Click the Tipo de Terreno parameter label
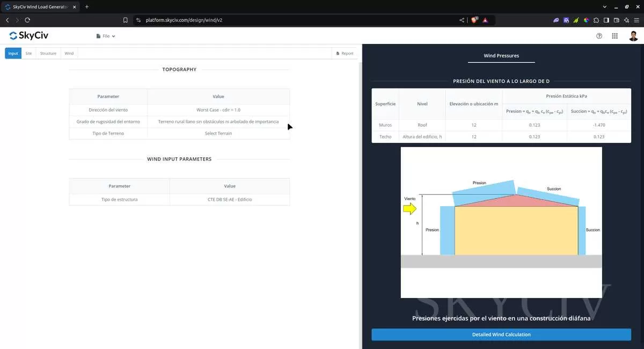 (108, 133)
